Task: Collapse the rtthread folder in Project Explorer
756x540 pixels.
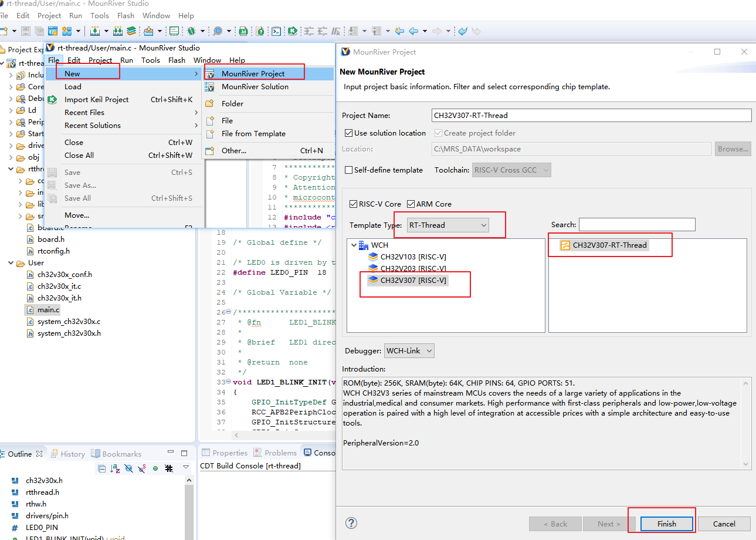Action: [12, 169]
